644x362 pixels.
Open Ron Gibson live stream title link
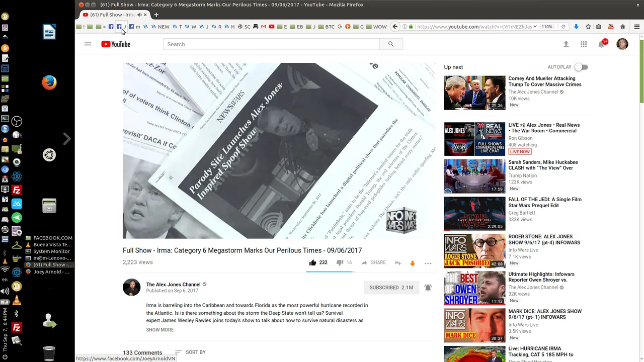544,128
